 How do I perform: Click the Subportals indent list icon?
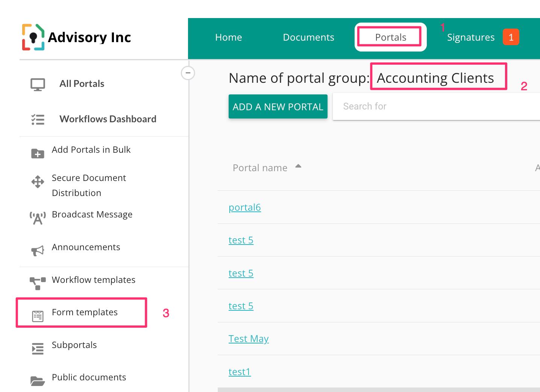coord(38,349)
